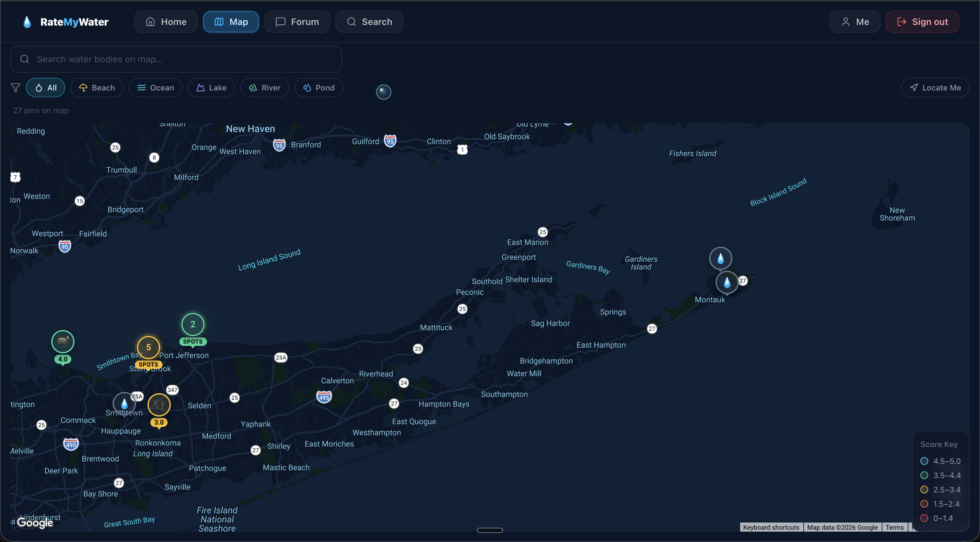Click the funnel filter icon
The width and height of the screenshot is (980, 542).
pyautogui.click(x=15, y=88)
